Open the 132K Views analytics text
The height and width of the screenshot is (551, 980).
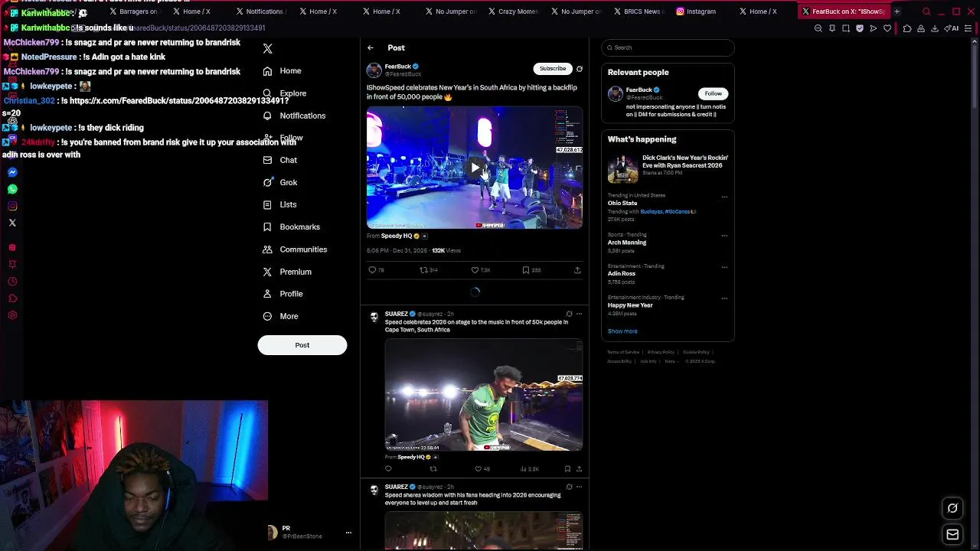click(x=446, y=251)
